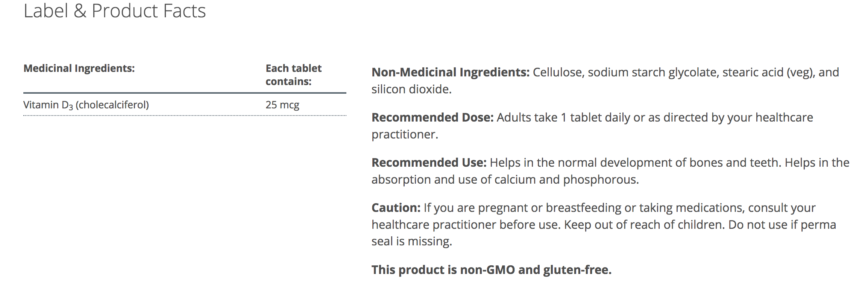Click the "silicon dioxide." text

tap(411, 89)
